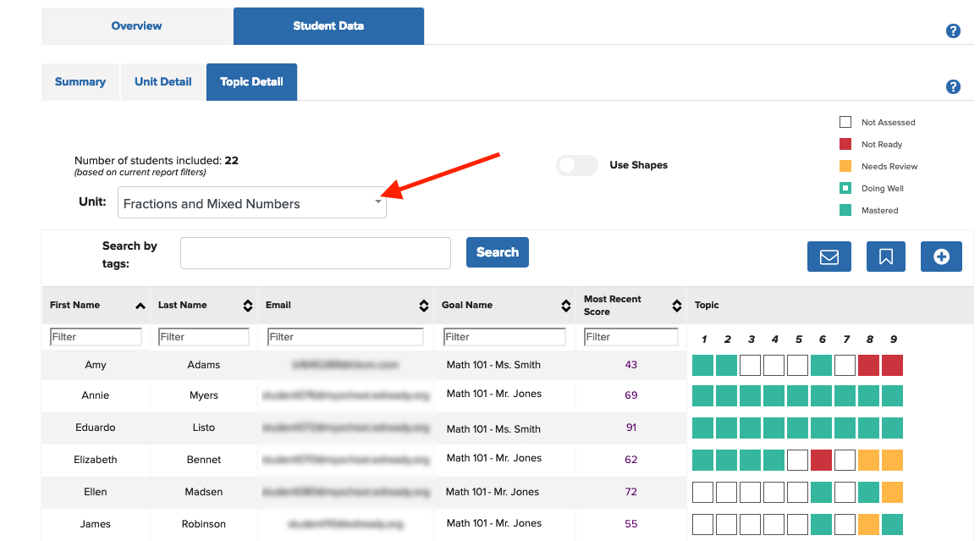This screenshot has height=541, width=980.
Task: Click the Search by tags input box
Action: click(x=315, y=252)
